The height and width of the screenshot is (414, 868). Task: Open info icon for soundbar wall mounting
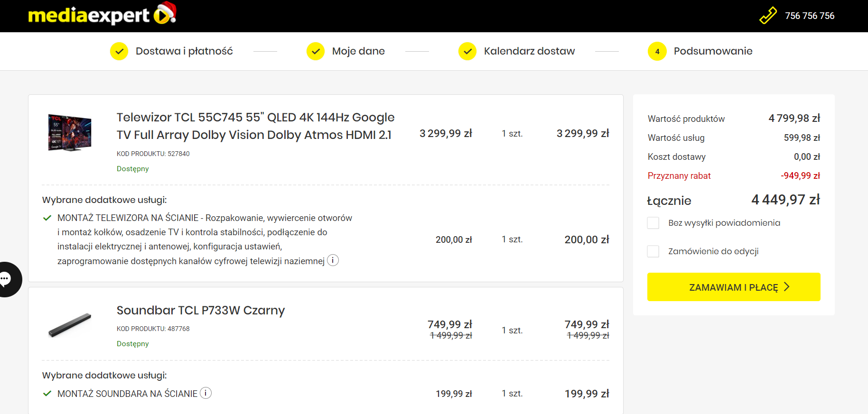click(205, 393)
